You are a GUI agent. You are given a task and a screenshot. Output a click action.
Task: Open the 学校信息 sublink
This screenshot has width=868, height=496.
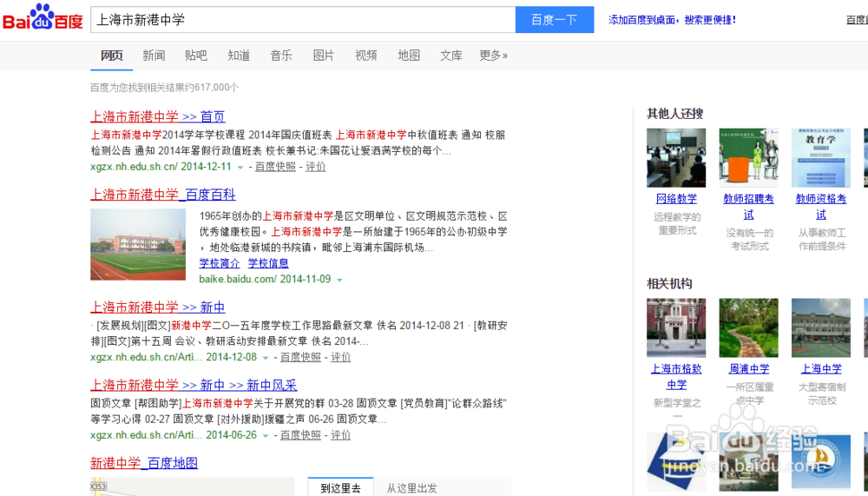tap(268, 263)
